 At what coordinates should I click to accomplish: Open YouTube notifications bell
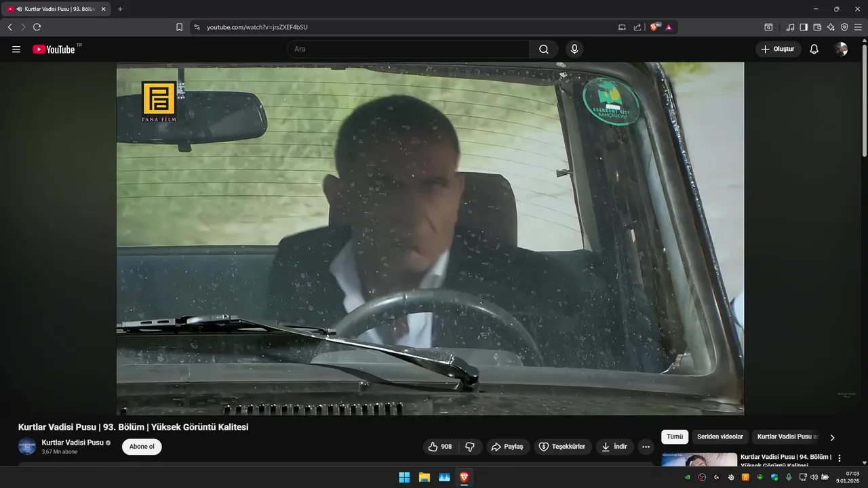[814, 49]
